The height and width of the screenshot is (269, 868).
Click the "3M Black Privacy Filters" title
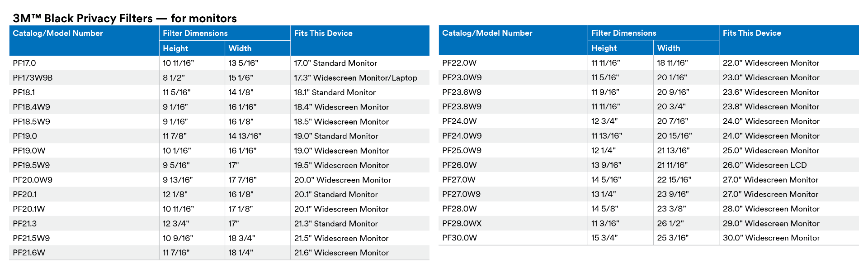125,18
